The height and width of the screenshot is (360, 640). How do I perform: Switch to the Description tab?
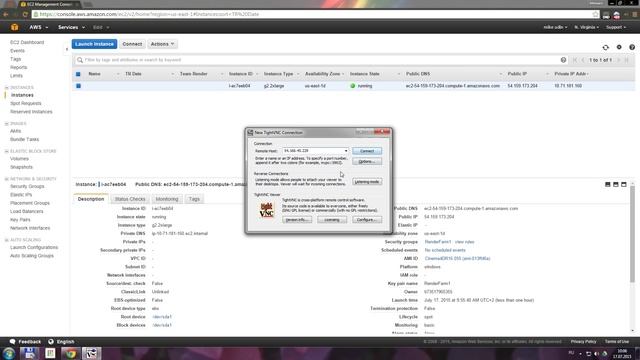pos(91,199)
